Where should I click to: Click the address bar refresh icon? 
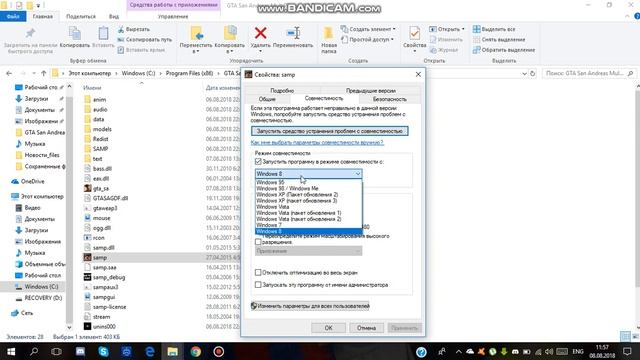(x=532, y=73)
